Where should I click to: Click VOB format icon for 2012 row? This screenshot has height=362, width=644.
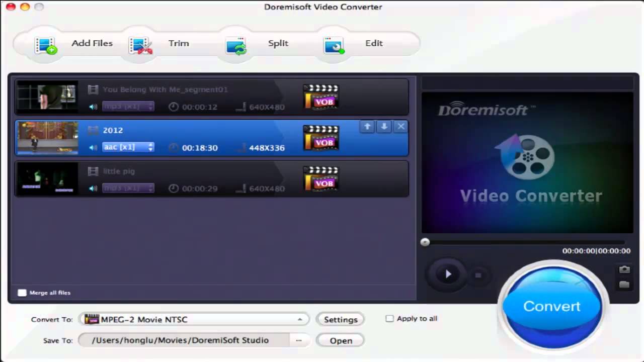[x=321, y=137]
